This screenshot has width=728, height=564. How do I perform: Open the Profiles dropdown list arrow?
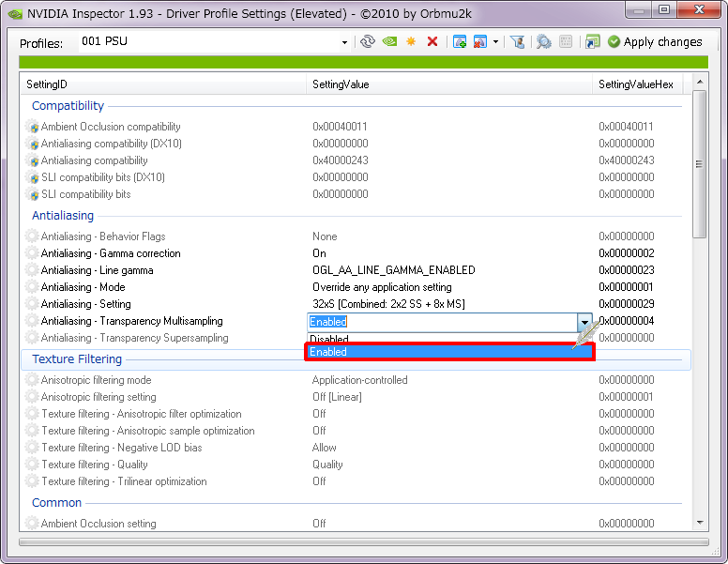click(344, 42)
